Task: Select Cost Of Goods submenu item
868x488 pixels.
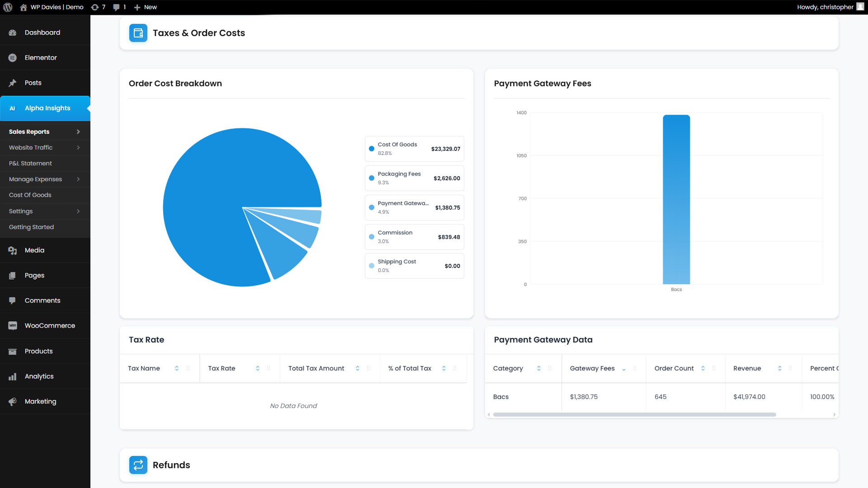Action: tap(30, 195)
